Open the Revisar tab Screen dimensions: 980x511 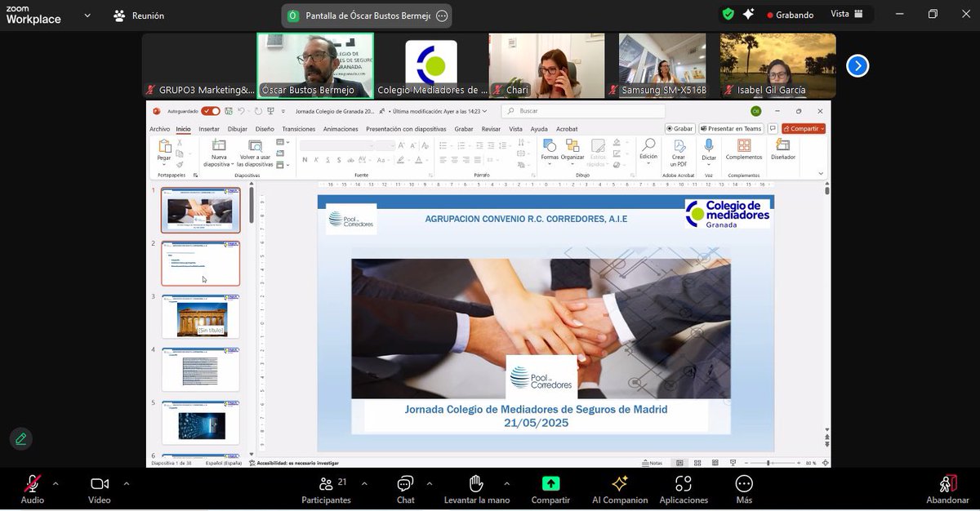pyautogui.click(x=491, y=129)
